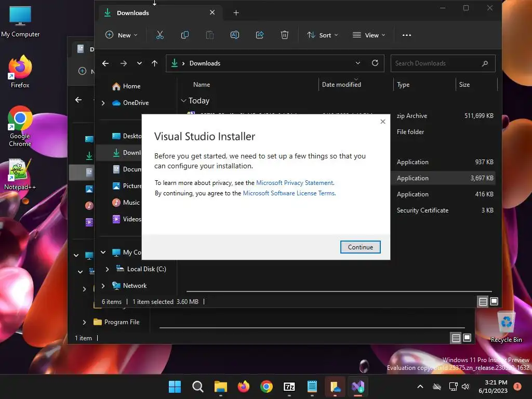The image size is (532, 399).
Task: Open Notepad++ desktop shortcut
Action: coord(20,174)
